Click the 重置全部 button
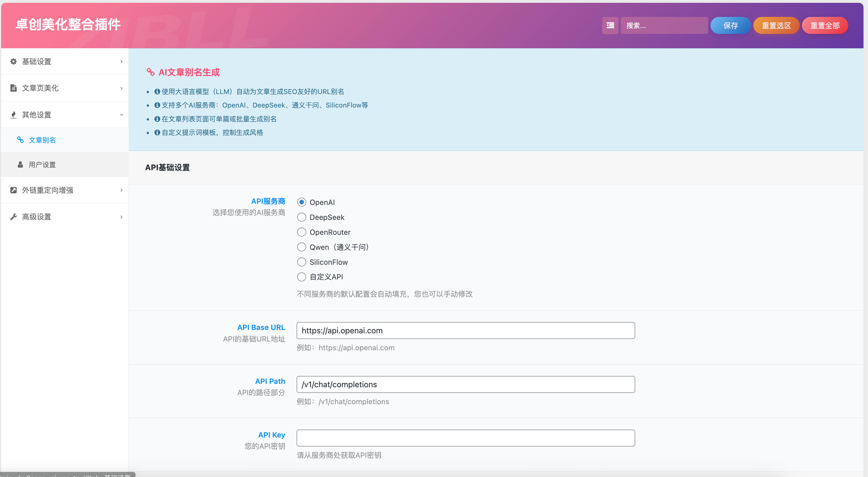 (825, 25)
